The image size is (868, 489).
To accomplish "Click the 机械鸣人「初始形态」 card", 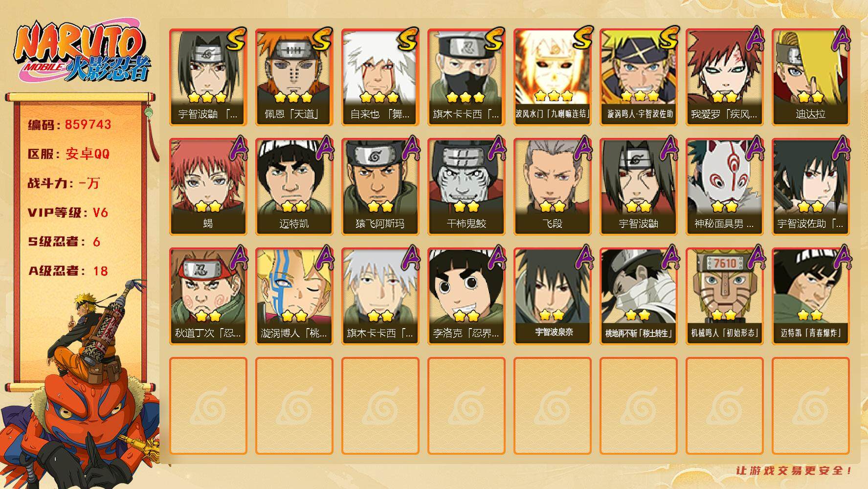I will 724,296.
